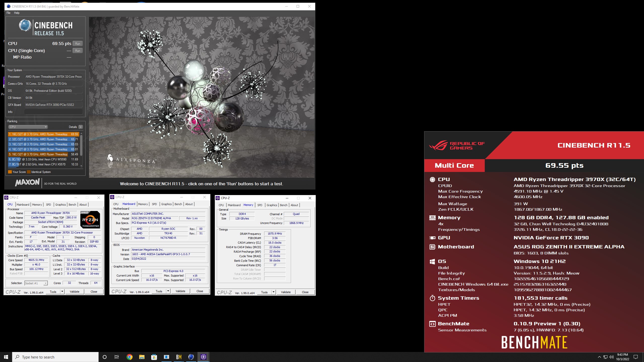Open the About tab in left CPU-Z window
Viewport: 644px width, 362px height.
[83, 205]
